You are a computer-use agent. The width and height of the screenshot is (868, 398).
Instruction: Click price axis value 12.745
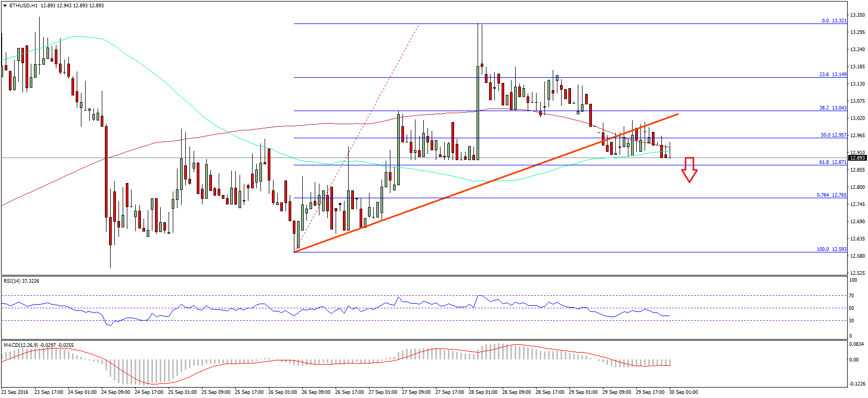pyautogui.click(x=858, y=204)
